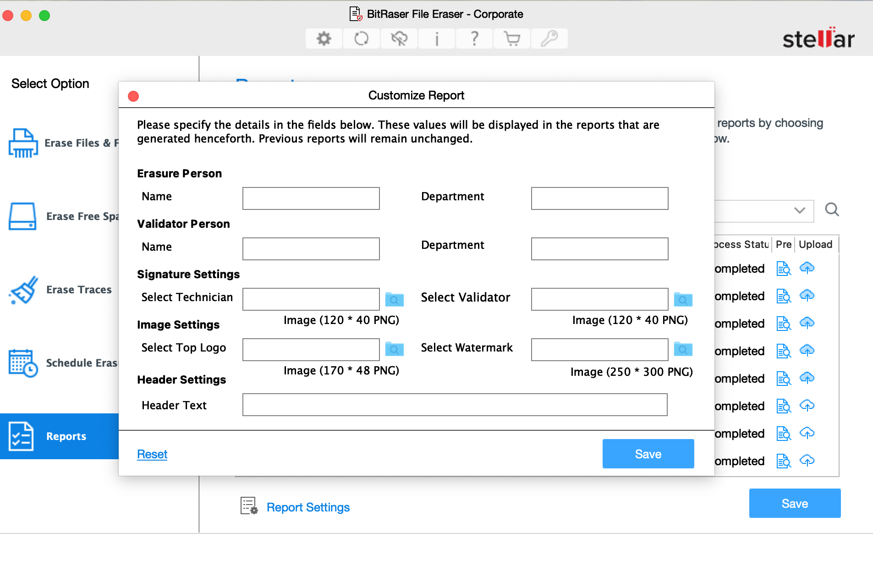The height and width of the screenshot is (588, 873).
Task: Click the Reset link in dialog
Action: 152,454
